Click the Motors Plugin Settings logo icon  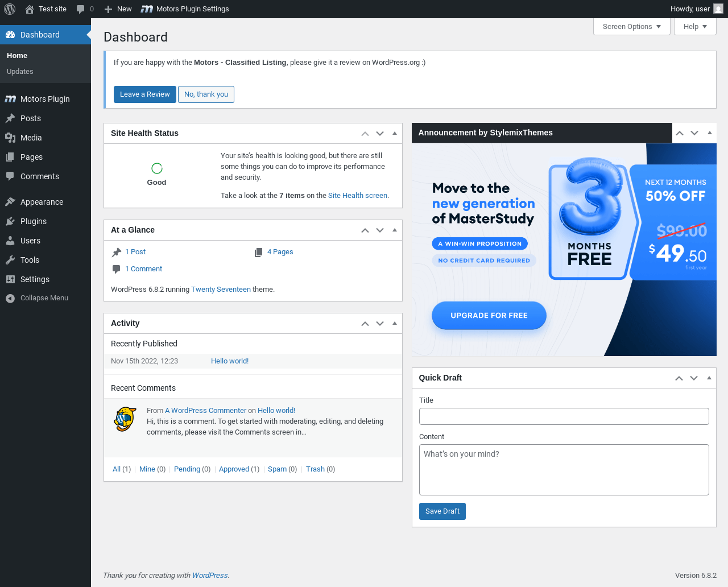pos(147,9)
